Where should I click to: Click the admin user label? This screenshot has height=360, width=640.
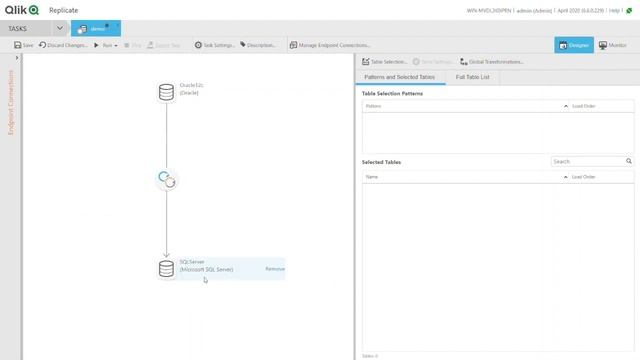coord(534,11)
